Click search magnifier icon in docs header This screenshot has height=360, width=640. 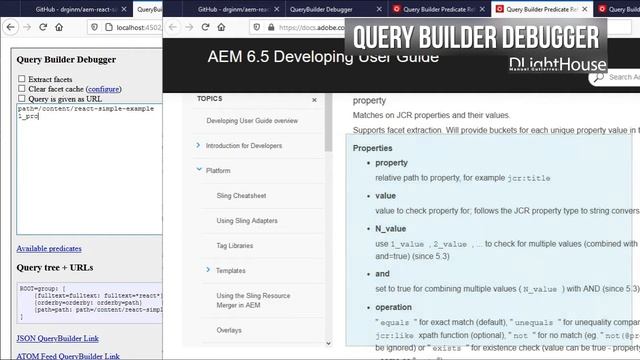point(598,77)
